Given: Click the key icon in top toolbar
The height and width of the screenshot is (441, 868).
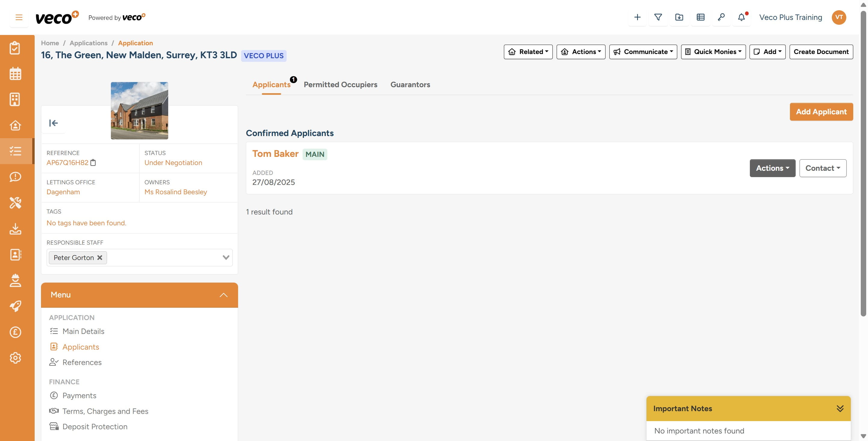Looking at the screenshot, I should coord(721,17).
